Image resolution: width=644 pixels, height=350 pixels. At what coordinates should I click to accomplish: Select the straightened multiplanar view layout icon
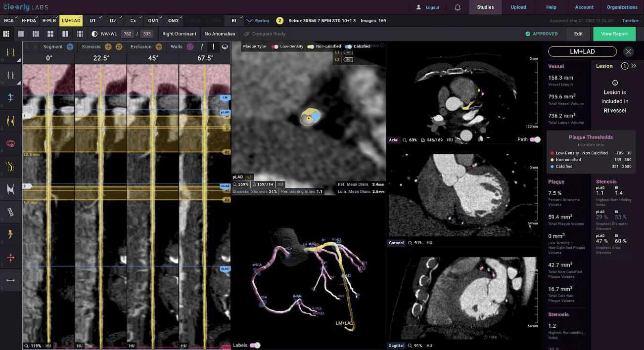click(21, 34)
